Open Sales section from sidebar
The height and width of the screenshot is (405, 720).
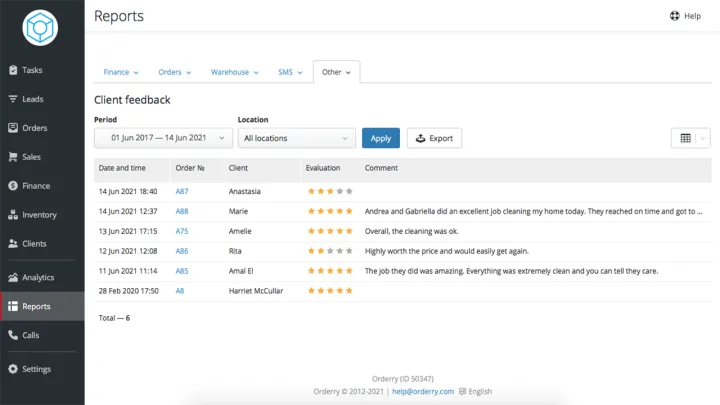[31, 157]
